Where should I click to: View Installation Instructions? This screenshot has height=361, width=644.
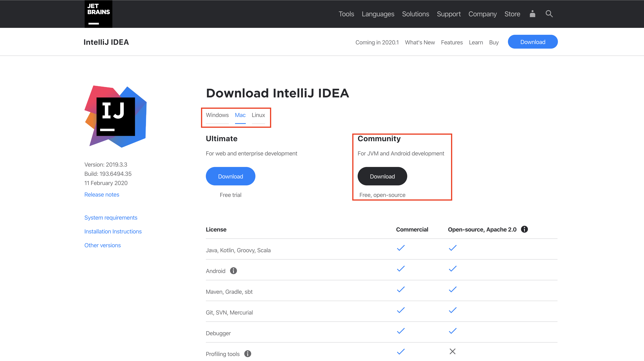click(x=113, y=231)
